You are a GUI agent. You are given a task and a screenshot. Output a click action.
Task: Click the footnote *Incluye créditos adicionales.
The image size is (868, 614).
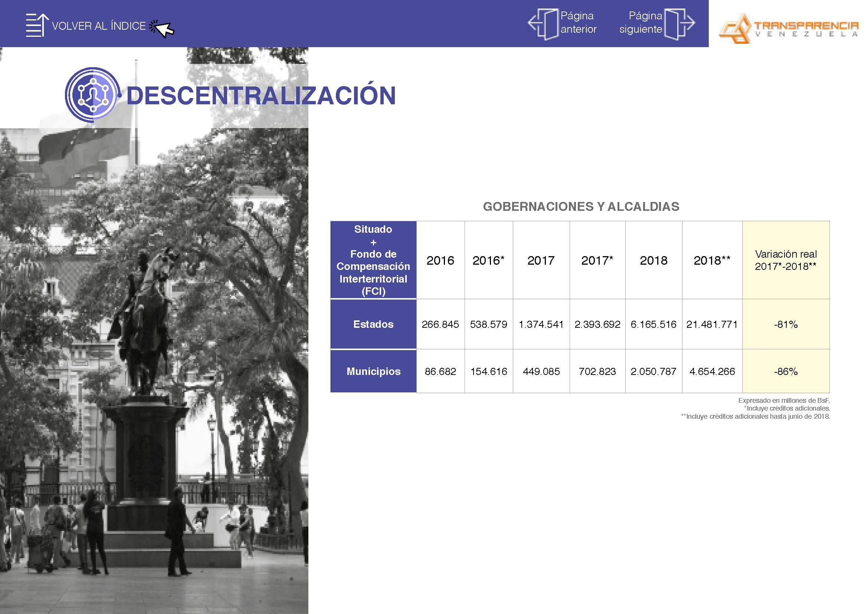pyautogui.click(x=787, y=408)
